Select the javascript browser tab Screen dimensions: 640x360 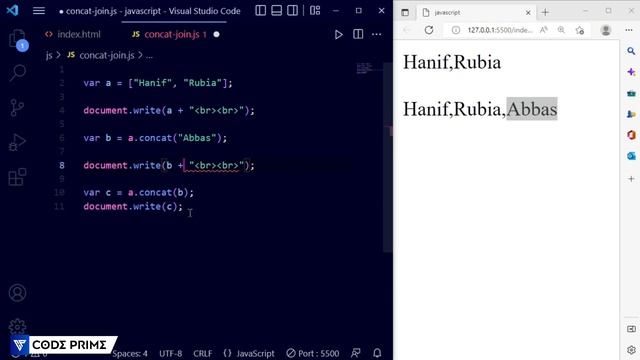[x=476, y=13]
